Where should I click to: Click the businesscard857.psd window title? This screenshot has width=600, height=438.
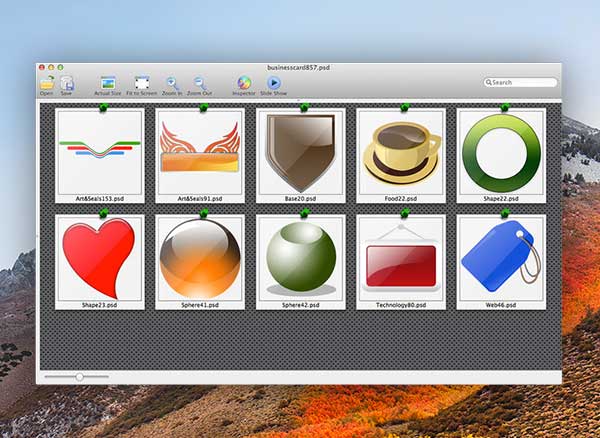(x=298, y=67)
